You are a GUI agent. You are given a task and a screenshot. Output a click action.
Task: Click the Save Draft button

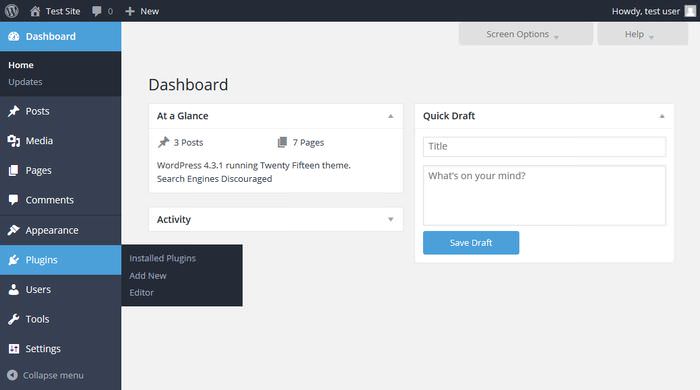[471, 243]
